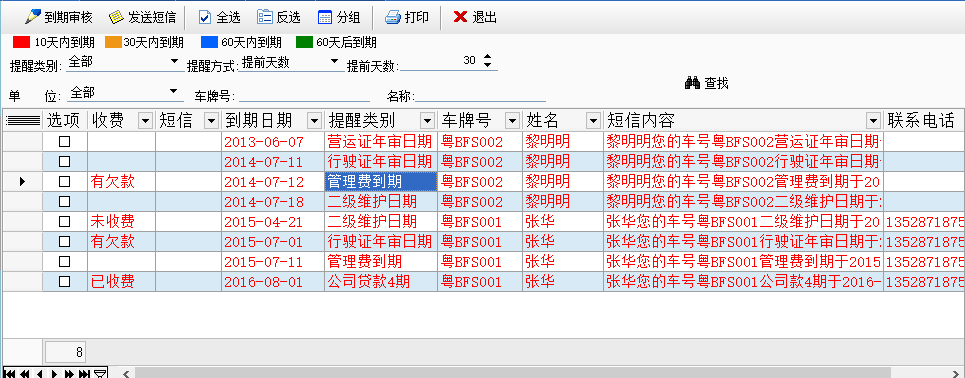This screenshot has width=965, height=378.
Task: Click the 分组 toolbar button
Action: pos(338,17)
